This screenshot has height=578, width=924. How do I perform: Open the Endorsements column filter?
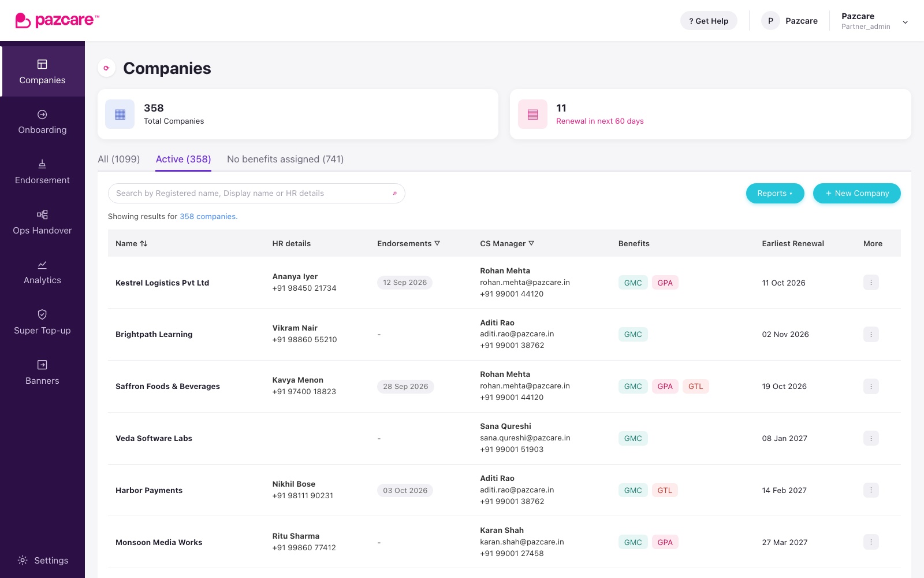pyautogui.click(x=437, y=243)
